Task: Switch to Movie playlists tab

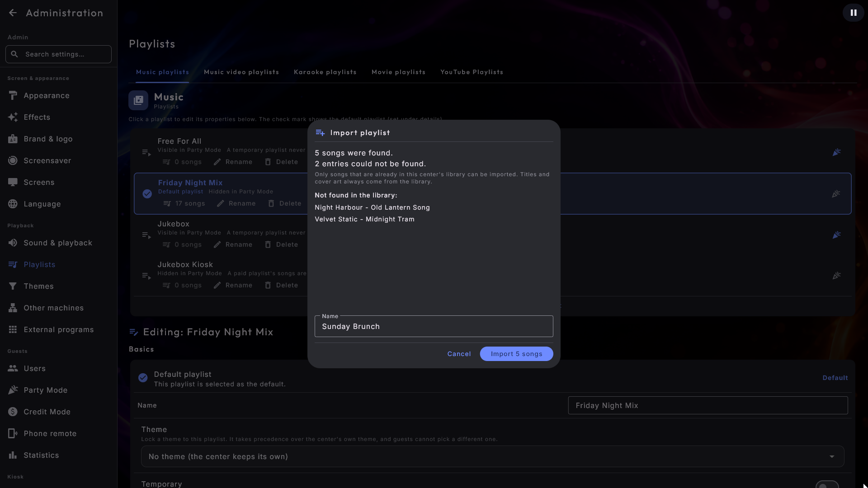Action: tap(398, 72)
